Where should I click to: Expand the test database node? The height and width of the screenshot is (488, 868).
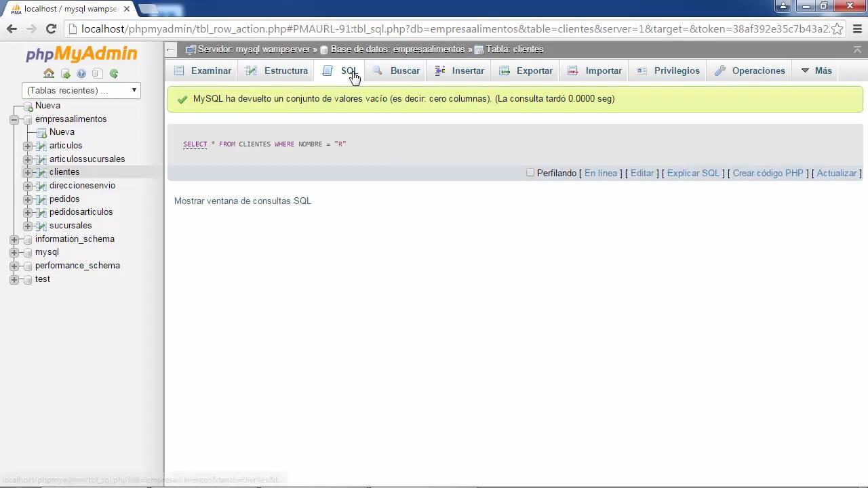(14, 279)
